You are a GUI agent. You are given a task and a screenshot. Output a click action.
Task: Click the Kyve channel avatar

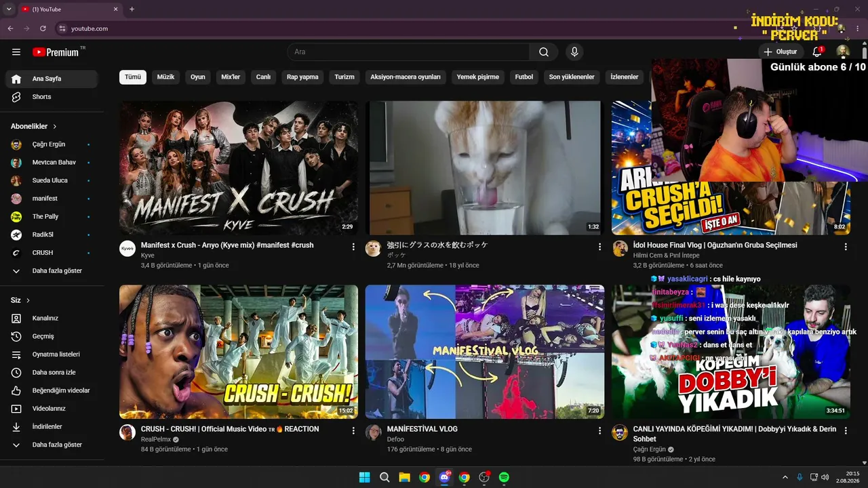coord(127,248)
